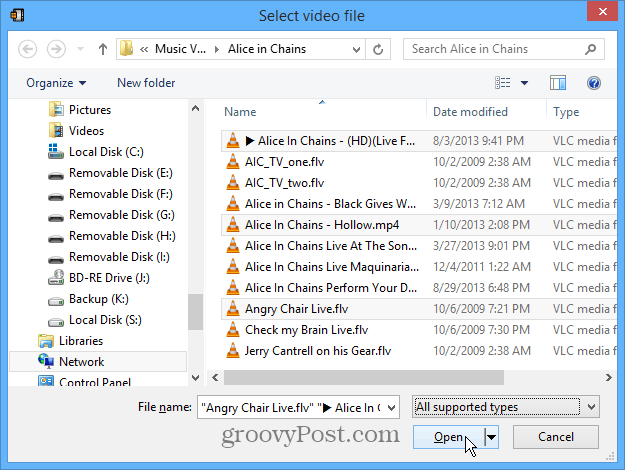
Task: Open the recent locations dropdown arrow
Action: 80,49
